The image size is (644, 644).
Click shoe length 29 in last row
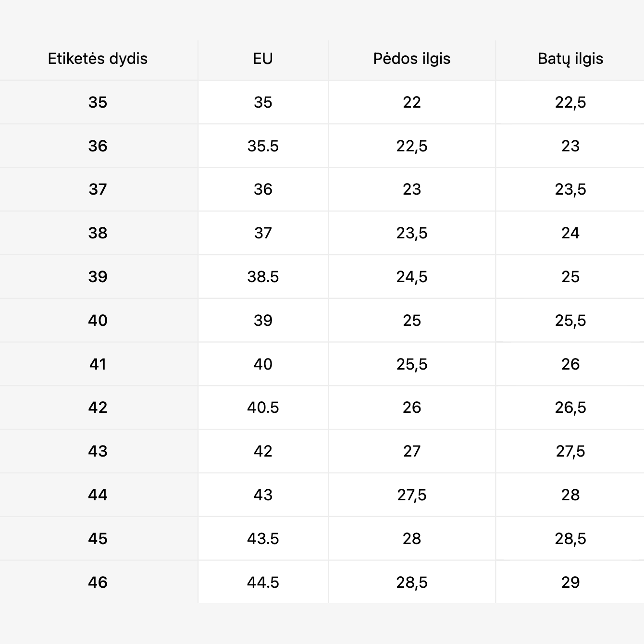570,582
